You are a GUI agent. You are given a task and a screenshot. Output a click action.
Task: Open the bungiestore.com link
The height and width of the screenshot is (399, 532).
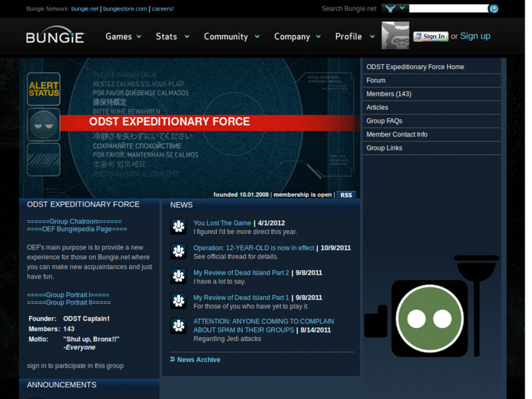[x=125, y=9]
